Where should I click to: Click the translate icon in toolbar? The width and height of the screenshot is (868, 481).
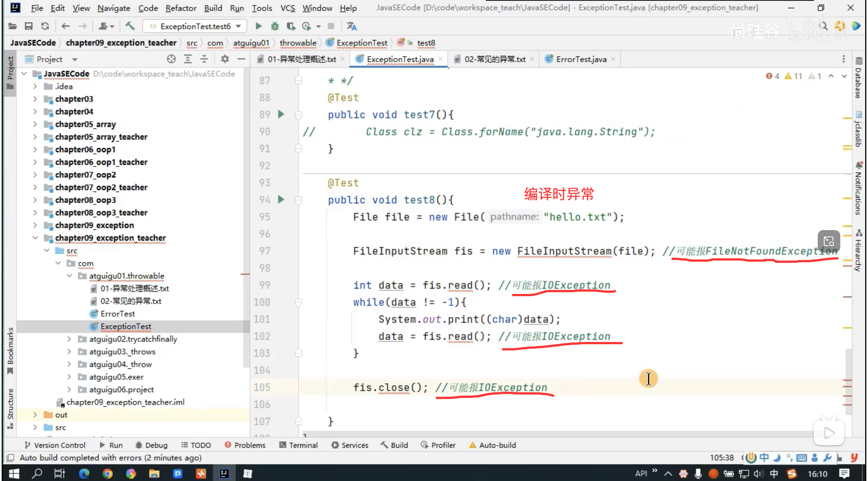(351, 26)
